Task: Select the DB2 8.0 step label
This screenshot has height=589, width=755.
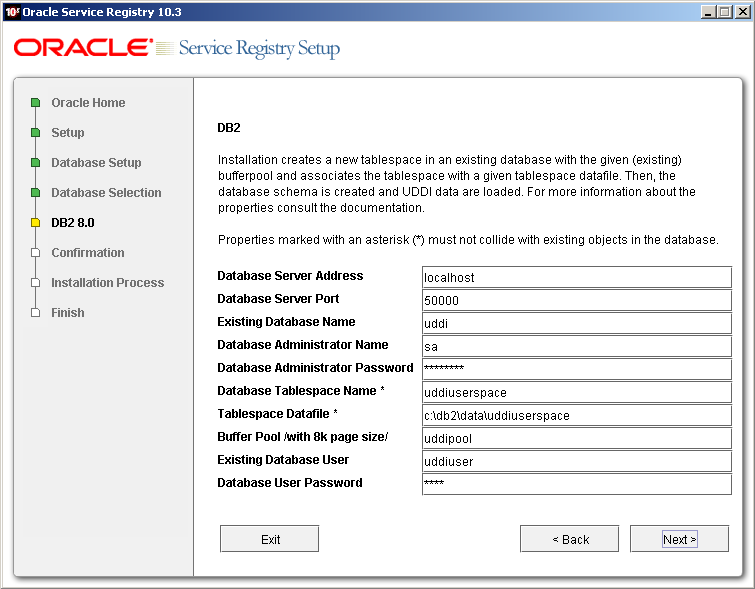Action: [73, 223]
